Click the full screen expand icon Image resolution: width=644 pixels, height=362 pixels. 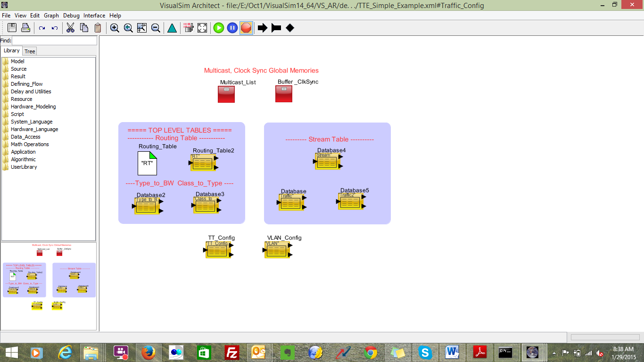(202, 28)
